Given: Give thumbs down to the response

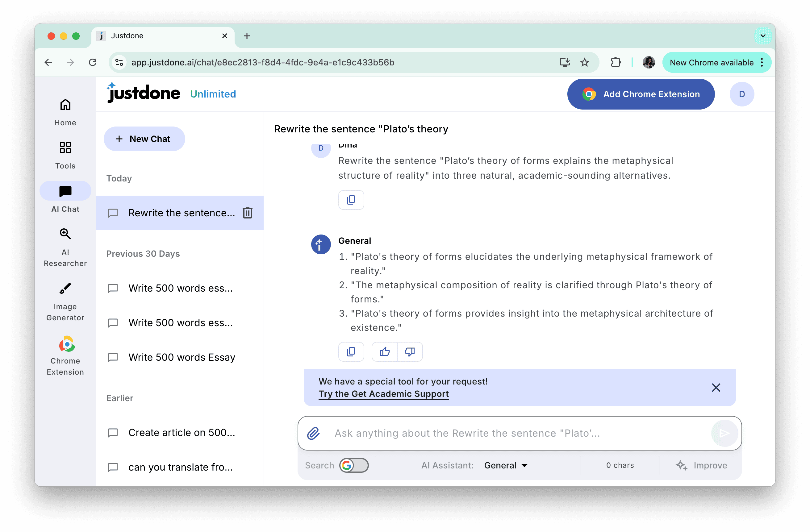Looking at the screenshot, I should coord(410,352).
